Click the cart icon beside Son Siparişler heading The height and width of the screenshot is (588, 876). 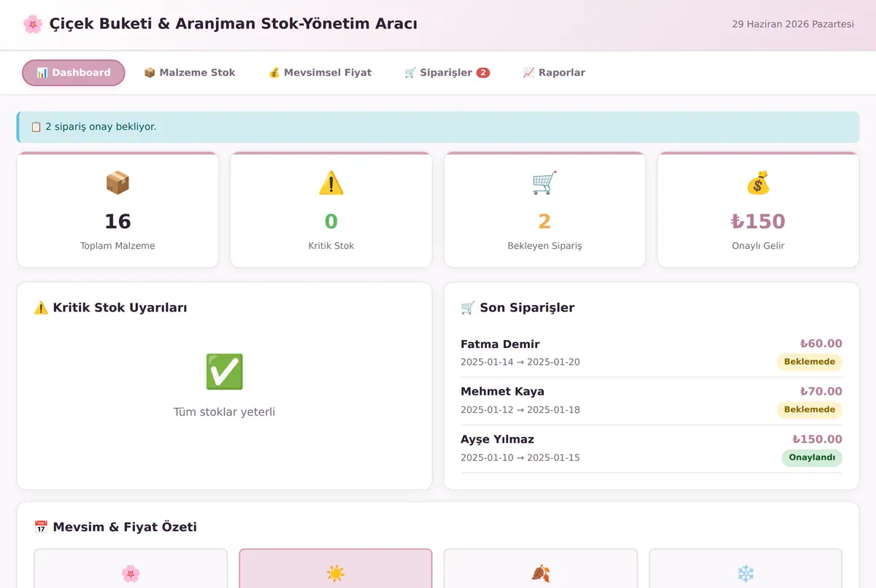click(468, 308)
